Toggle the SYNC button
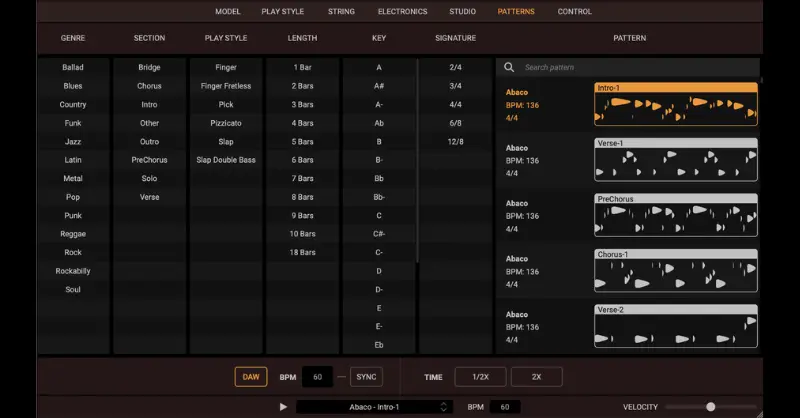800x418 pixels. pyautogui.click(x=366, y=377)
